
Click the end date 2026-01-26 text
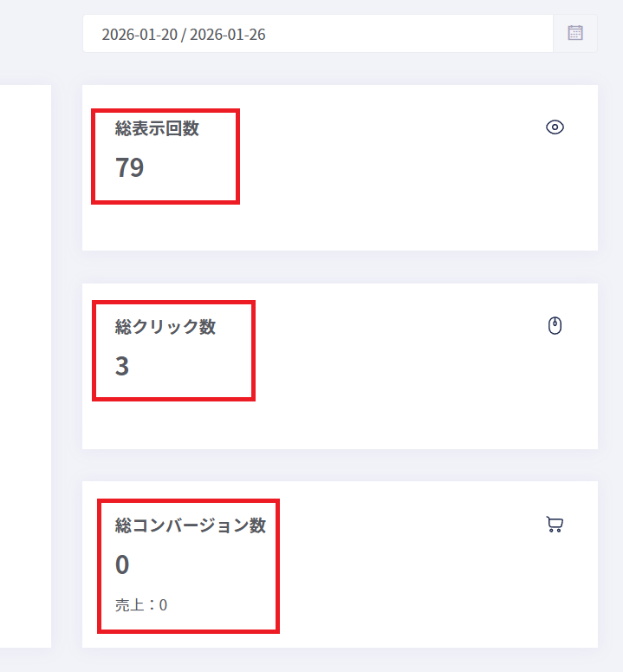[229, 35]
